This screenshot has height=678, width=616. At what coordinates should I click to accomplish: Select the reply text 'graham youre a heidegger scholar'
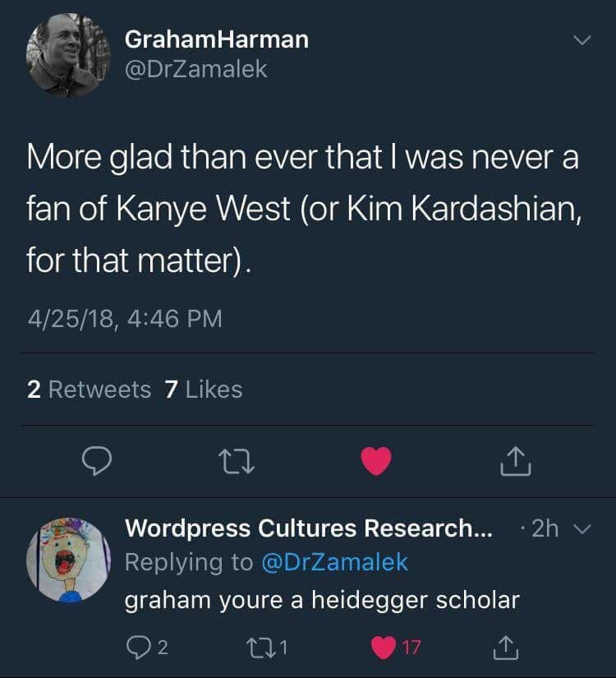(x=322, y=600)
